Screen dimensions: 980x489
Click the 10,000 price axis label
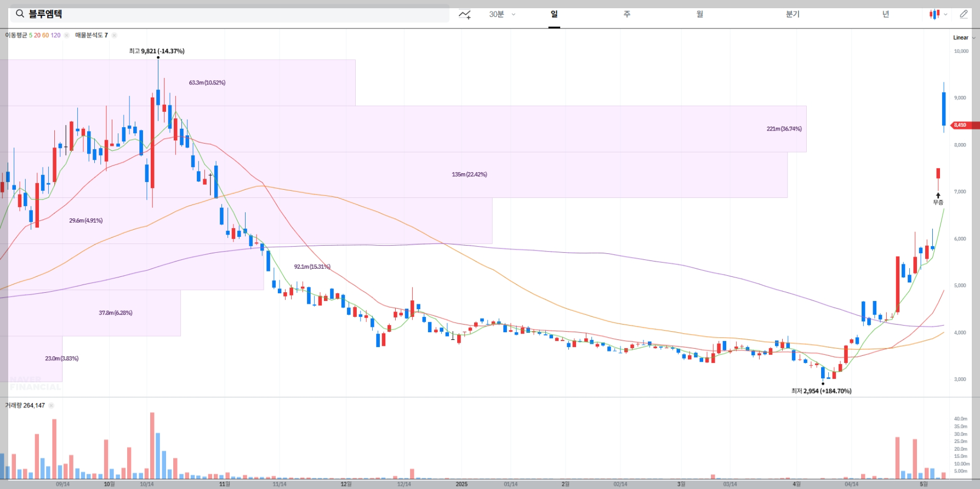961,51
